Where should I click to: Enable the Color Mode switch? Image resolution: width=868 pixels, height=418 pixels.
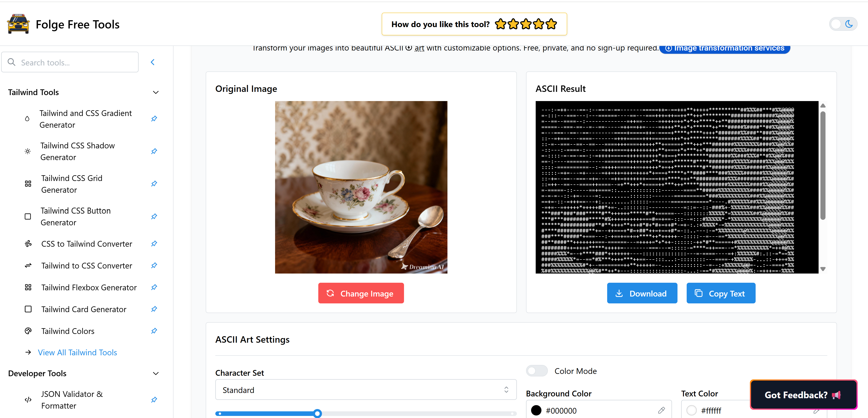point(537,371)
